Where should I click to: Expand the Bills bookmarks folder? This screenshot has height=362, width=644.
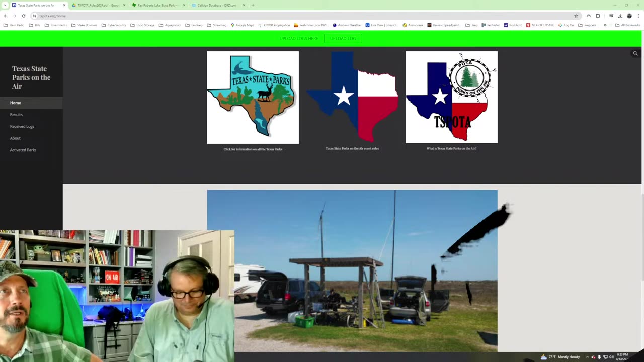(35, 25)
